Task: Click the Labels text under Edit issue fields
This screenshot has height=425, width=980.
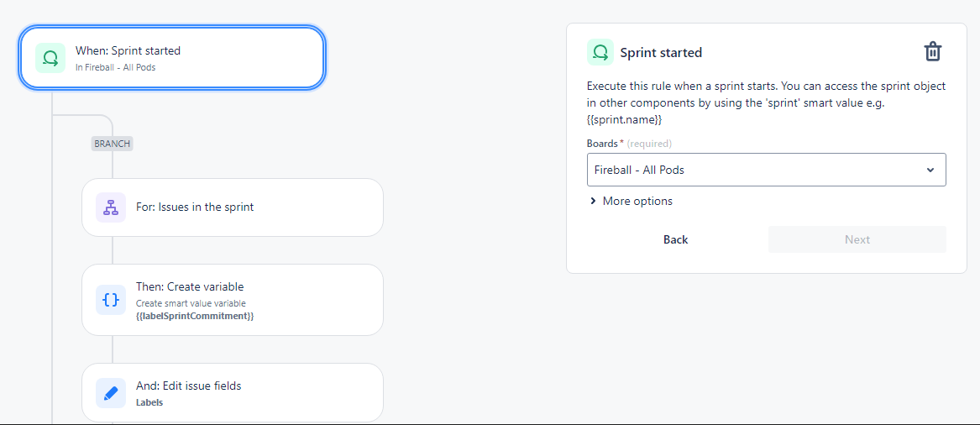Action: [x=149, y=402]
